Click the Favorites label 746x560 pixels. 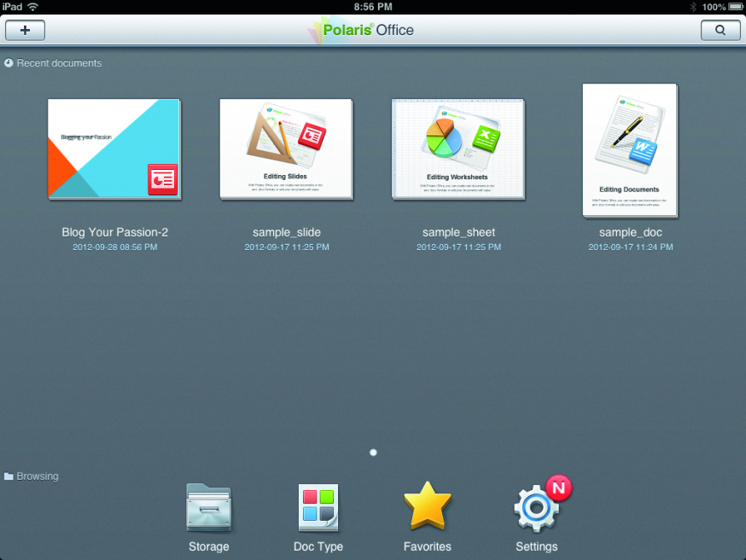pyautogui.click(x=428, y=546)
